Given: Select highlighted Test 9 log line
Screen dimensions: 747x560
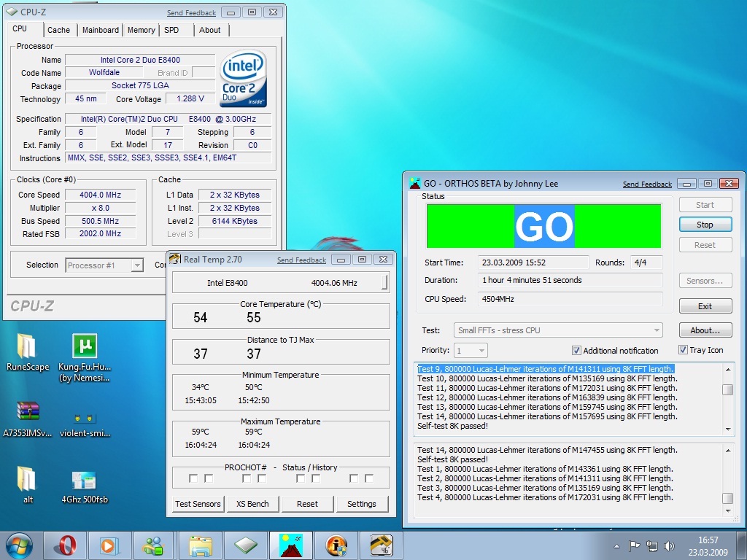Looking at the screenshot, I should 546,369.
